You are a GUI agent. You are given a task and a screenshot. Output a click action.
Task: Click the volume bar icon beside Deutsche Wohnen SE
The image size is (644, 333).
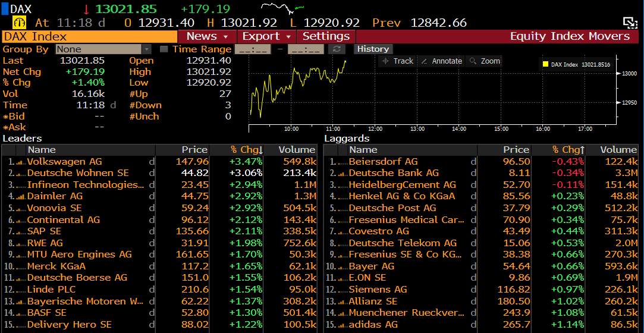pos(21,174)
